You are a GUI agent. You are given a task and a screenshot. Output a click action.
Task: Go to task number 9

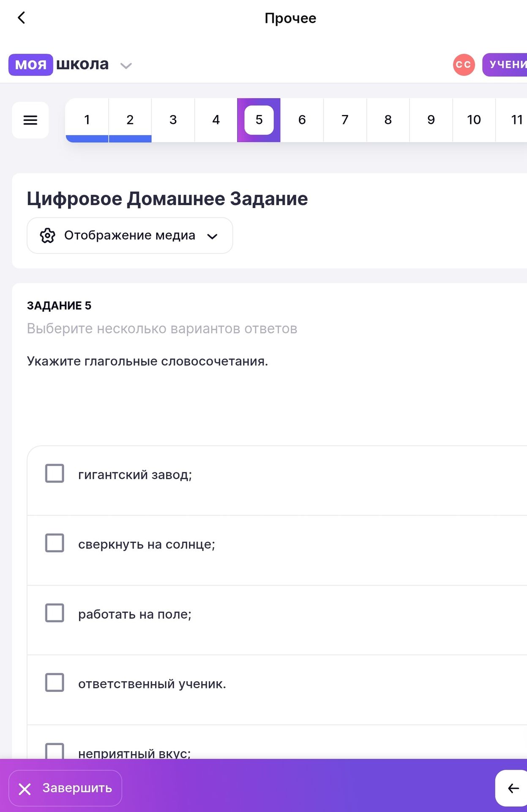[x=431, y=120]
